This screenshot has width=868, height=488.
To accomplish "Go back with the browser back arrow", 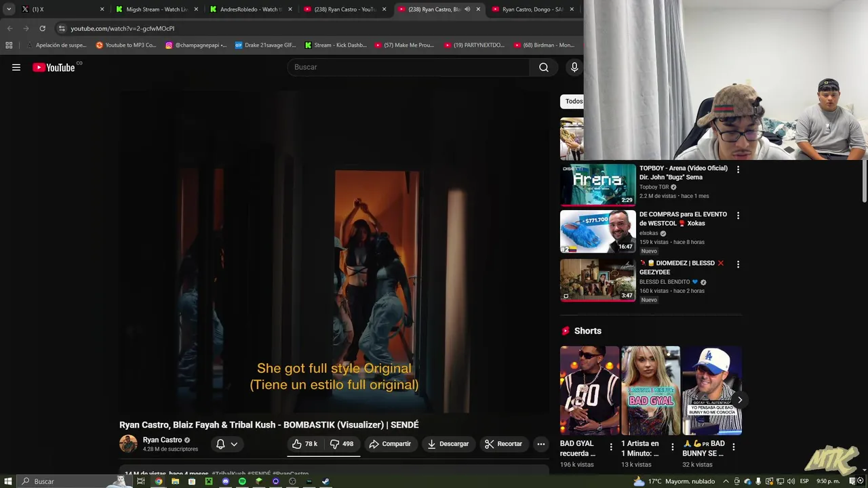I will click(9, 28).
